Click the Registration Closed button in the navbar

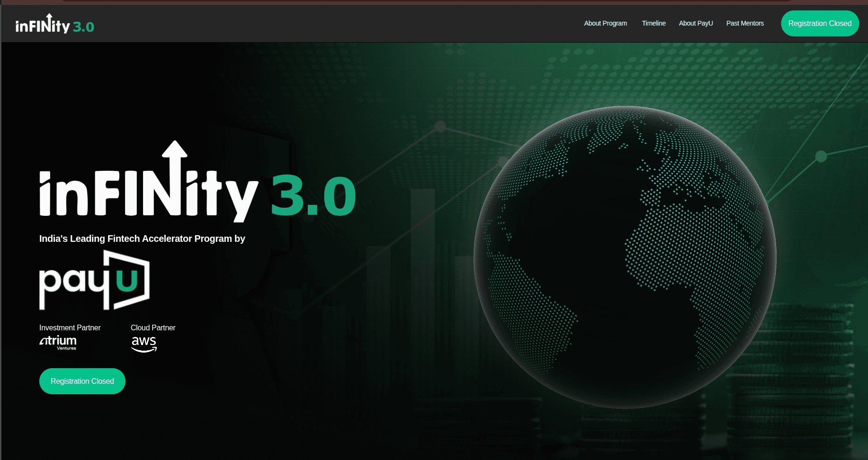click(x=820, y=24)
